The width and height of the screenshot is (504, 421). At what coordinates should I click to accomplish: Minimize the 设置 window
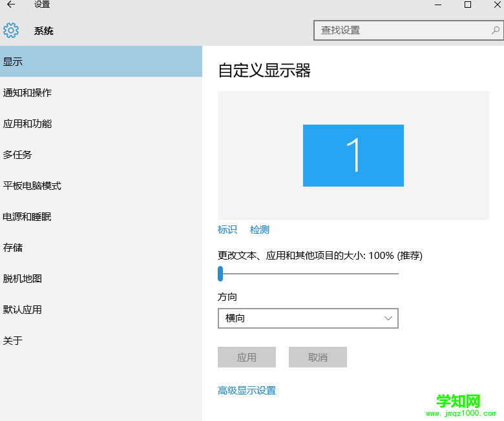pyautogui.click(x=438, y=5)
